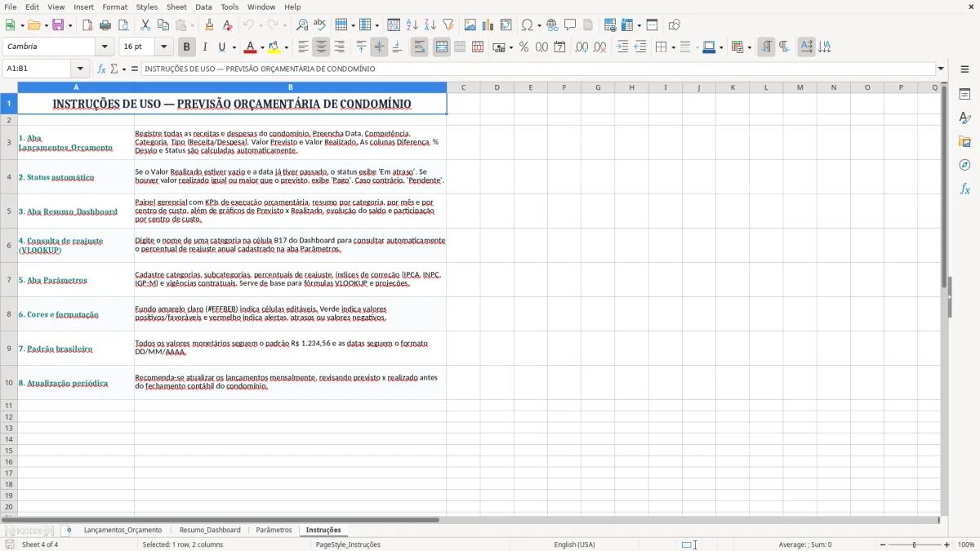Open Define Print Area icon
The width and height of the screenshot is (980, 551).
click(x=610, y=25)
